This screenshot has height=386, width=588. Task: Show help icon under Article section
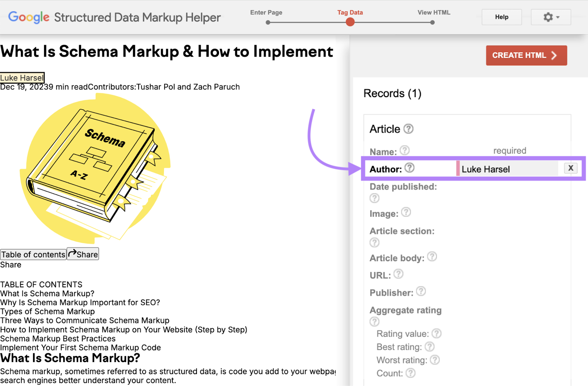tap(374, 242)
